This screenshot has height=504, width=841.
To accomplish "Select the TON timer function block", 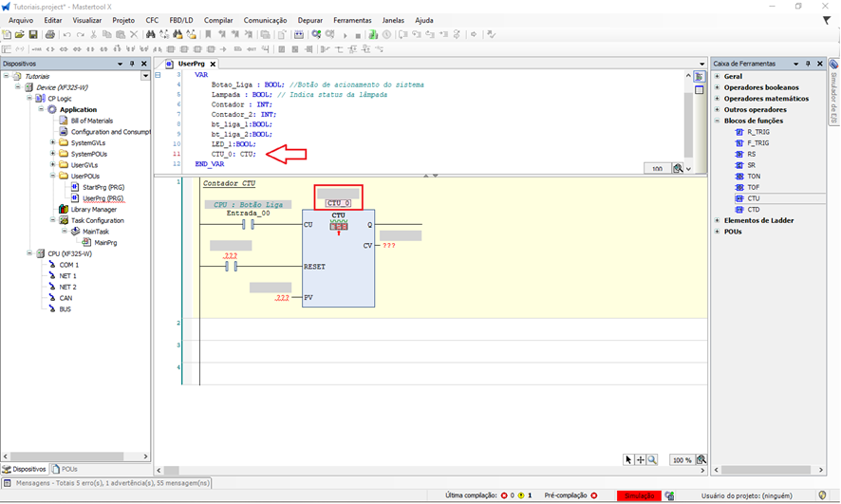I will coord(752,176).
